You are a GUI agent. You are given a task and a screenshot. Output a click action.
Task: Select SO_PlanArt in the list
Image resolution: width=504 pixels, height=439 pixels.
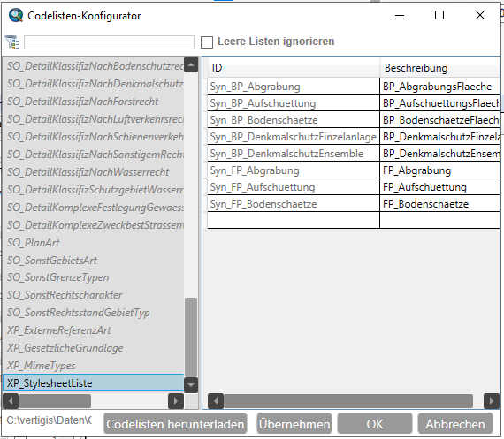click(93, 242)
